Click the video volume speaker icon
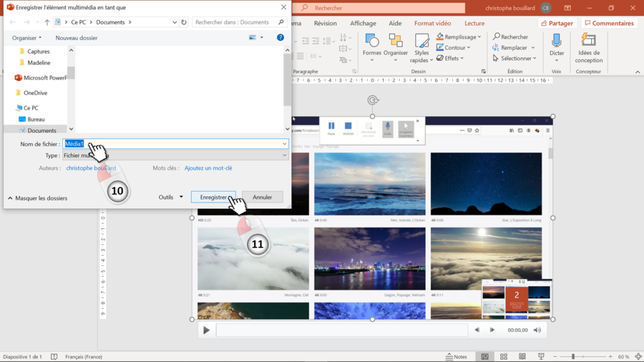This screenshot has height=362, width=644. (x=537, y=330)
